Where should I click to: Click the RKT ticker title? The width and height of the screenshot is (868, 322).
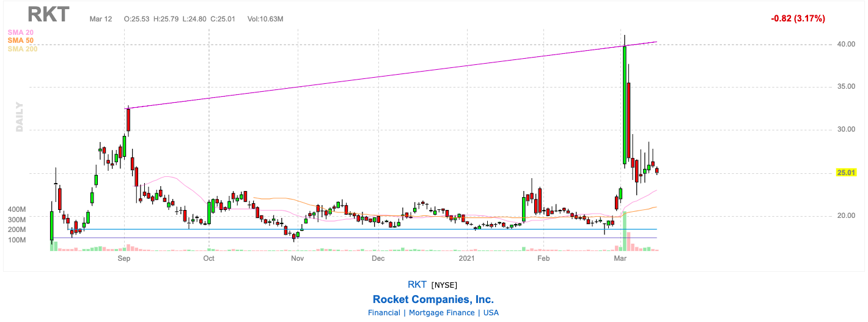[x=48, y=15]
